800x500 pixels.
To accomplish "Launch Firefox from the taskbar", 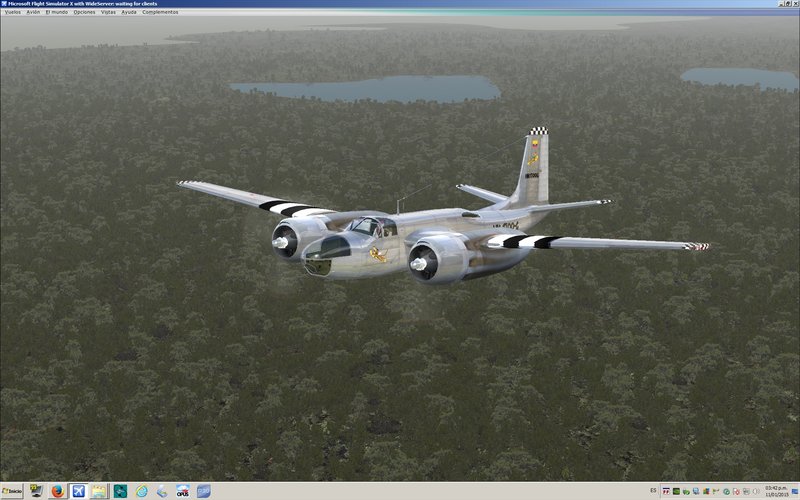I will [x=57, y=491].
